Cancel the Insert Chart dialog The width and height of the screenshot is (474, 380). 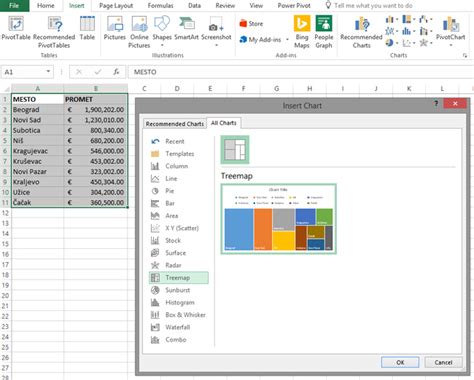click(x=443, y=362)
